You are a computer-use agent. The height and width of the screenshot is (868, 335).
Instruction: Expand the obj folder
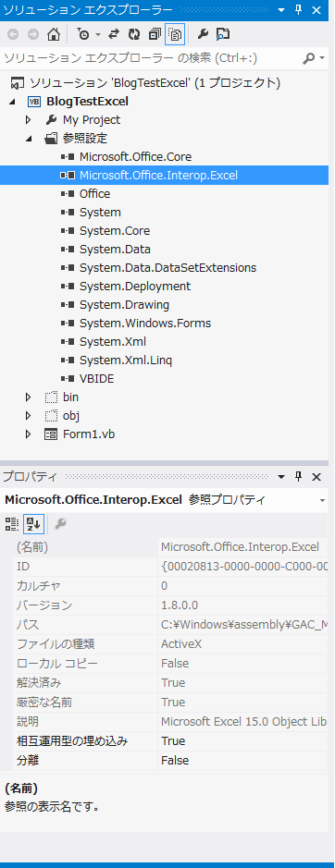(x=29, y=416)
